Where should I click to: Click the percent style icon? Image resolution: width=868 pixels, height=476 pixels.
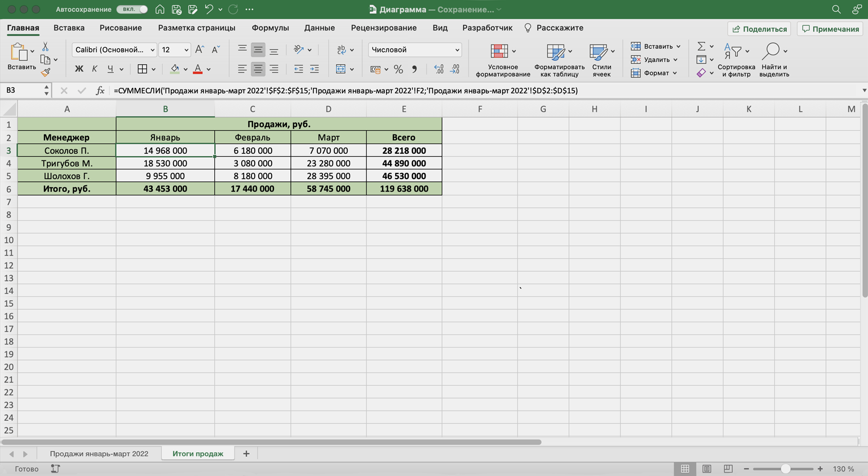coord(398,69)
